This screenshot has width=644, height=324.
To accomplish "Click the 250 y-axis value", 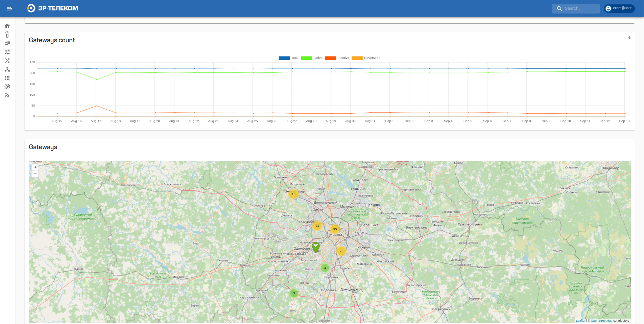I will (32, 62).
